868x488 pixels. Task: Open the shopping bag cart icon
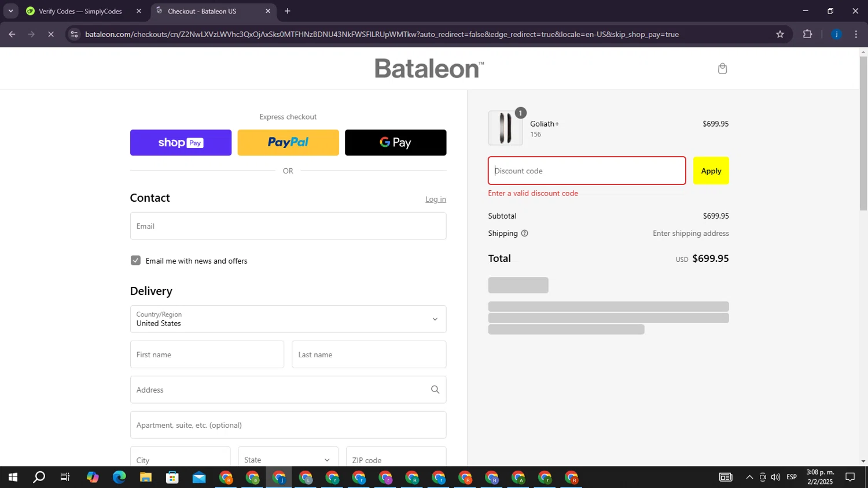click(722, 69)
